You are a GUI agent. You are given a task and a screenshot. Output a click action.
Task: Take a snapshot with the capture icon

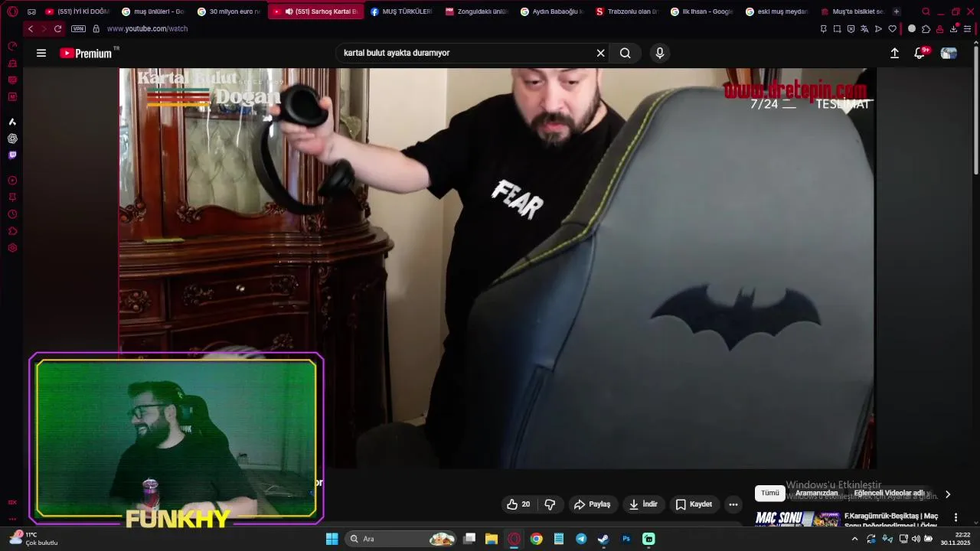(837, 29)
